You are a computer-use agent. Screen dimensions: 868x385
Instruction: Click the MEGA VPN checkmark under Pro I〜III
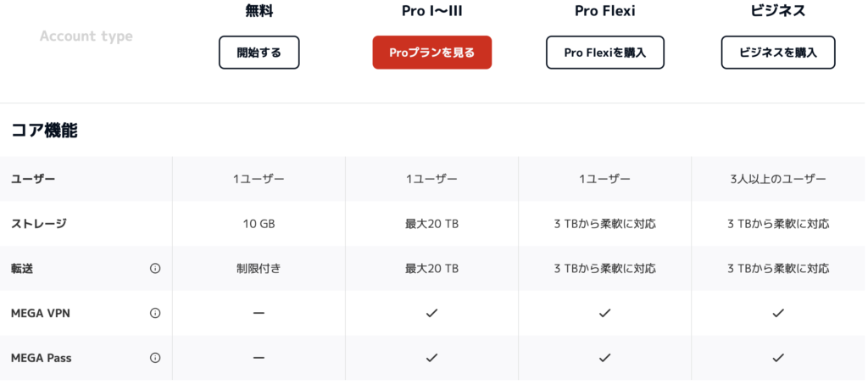point(431,313)
